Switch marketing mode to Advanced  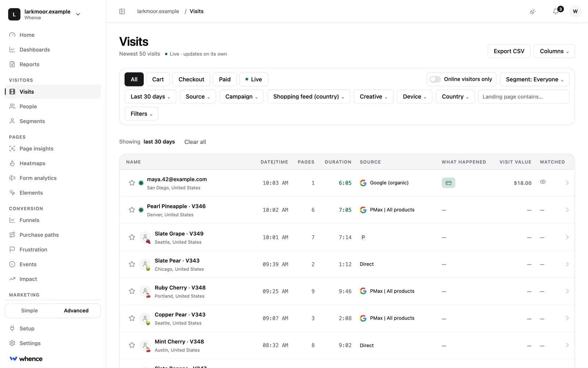click(76, 311)
